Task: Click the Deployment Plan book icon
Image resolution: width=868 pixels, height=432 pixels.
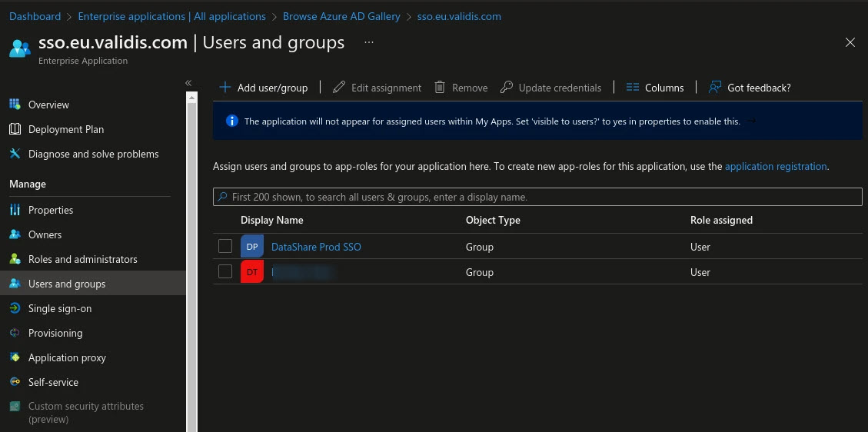Action: tap(15, 129)
